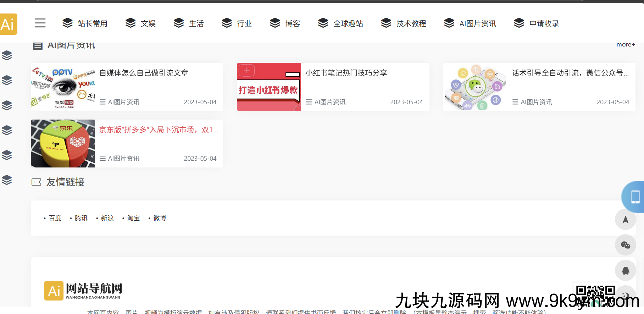The image size is (644, 314).
Task: Click AI图片资讯 tag under 话术引导 article
Action: 536,102
